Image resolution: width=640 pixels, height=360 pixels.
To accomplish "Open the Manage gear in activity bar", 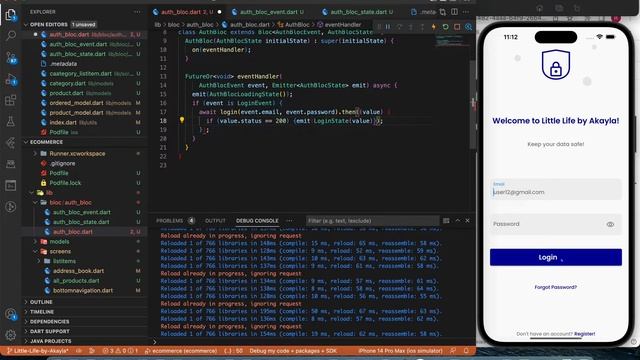I will 11,335.
